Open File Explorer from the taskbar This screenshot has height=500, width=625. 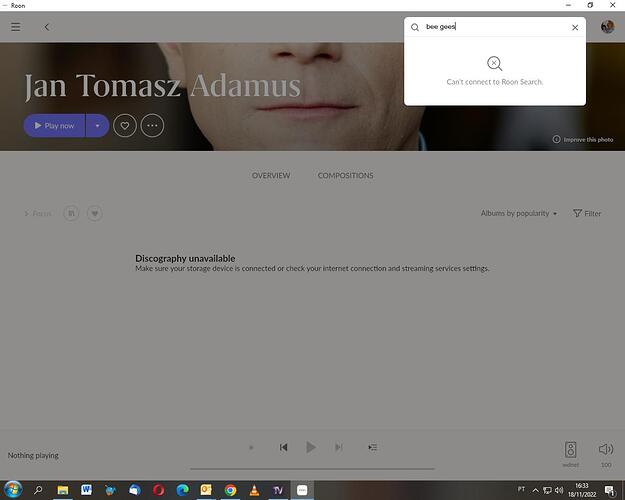click(63, 490)
